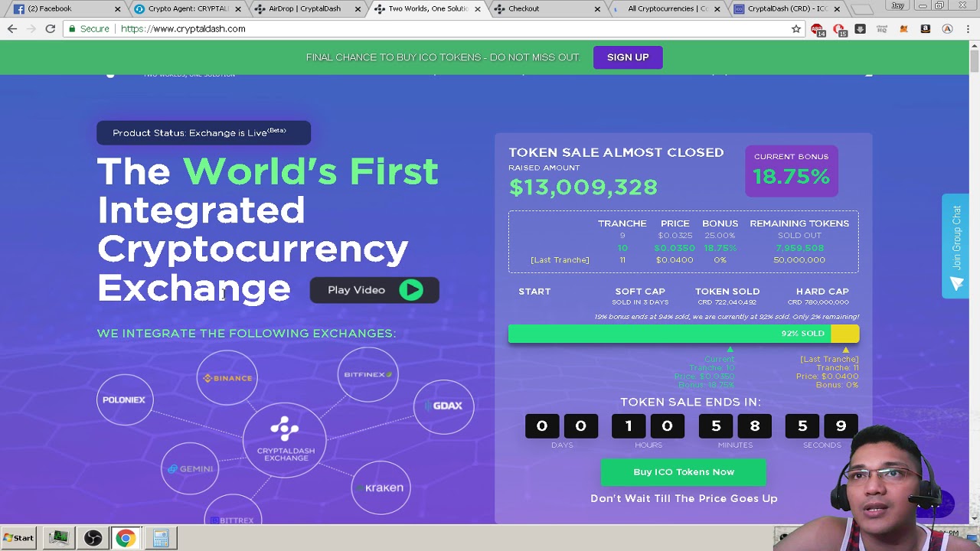Click the final chance banner text

coord(443,57)
